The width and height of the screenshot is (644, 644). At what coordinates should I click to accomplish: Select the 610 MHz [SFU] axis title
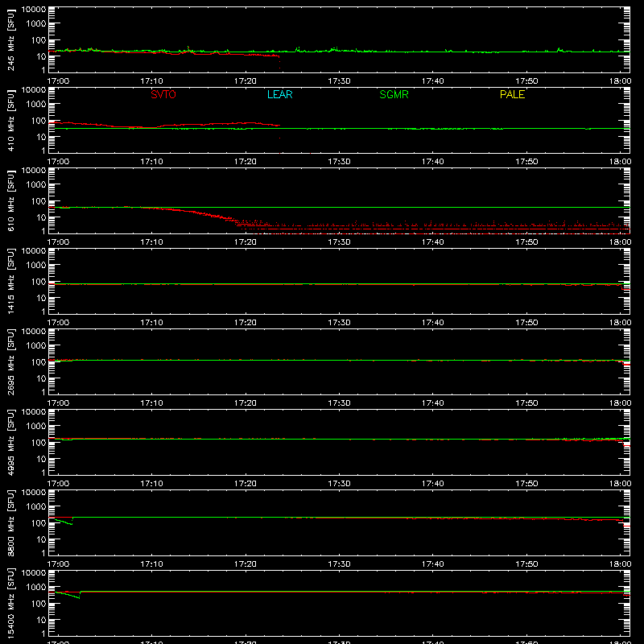click(x=10, y=200)
